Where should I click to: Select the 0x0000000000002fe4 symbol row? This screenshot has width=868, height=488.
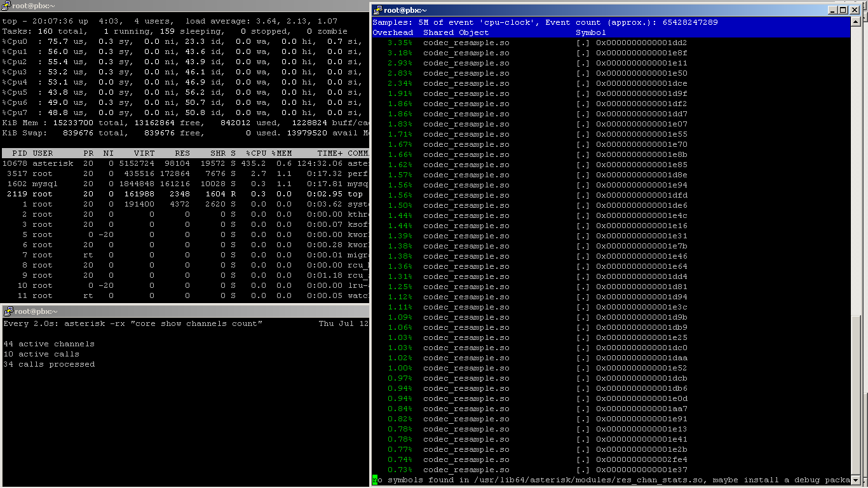(641, 459)
